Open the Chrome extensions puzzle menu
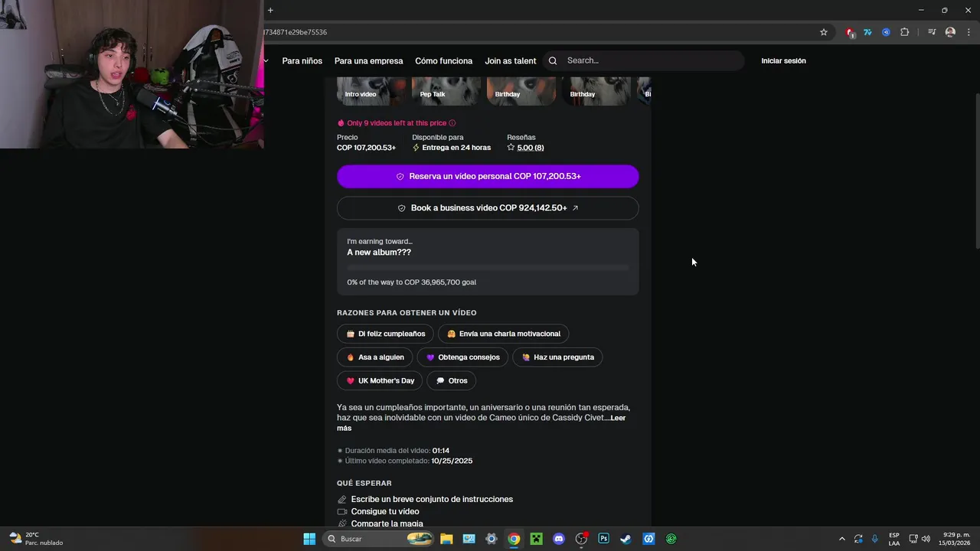The width and height of the screenshot is (980, 551). pos(904,32)
